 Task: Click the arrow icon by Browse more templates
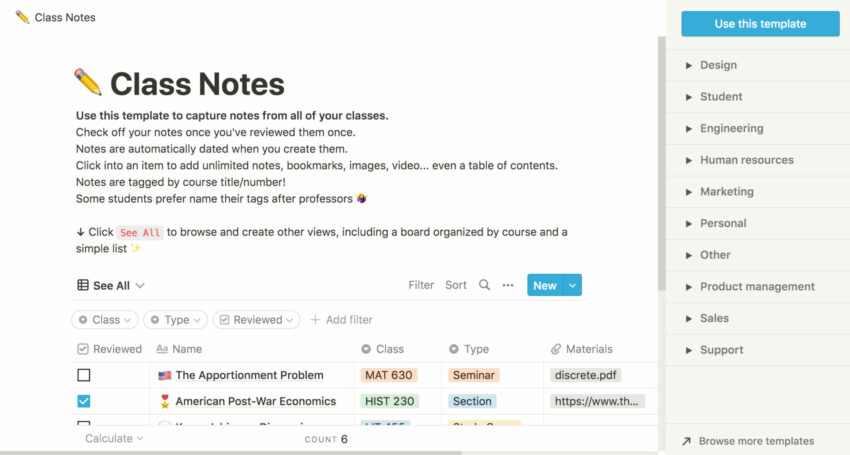pos(686,441)
